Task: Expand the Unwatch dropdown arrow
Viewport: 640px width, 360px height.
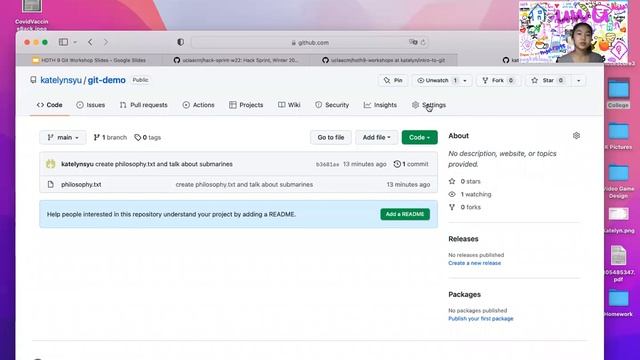Action: (465, 80)
